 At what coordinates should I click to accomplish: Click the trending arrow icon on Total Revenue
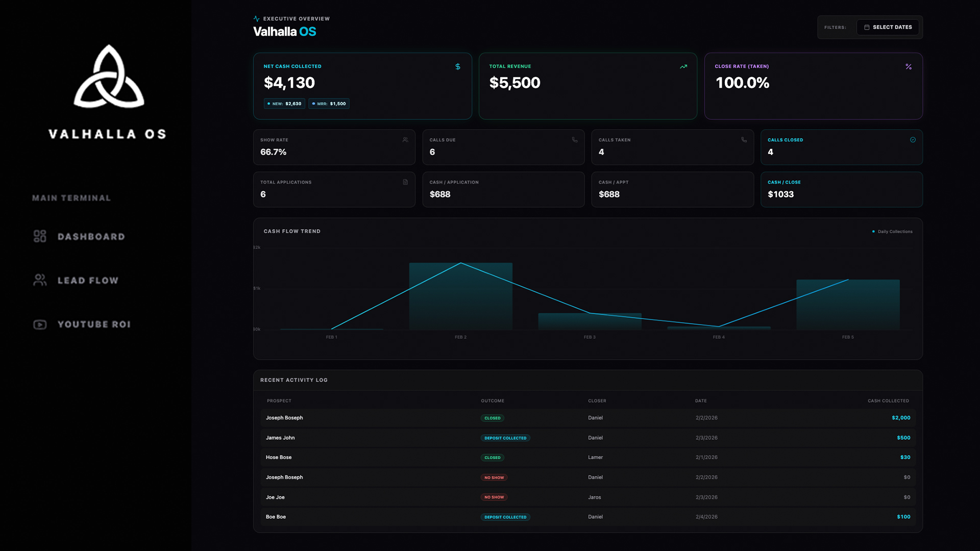coord(683,67)
